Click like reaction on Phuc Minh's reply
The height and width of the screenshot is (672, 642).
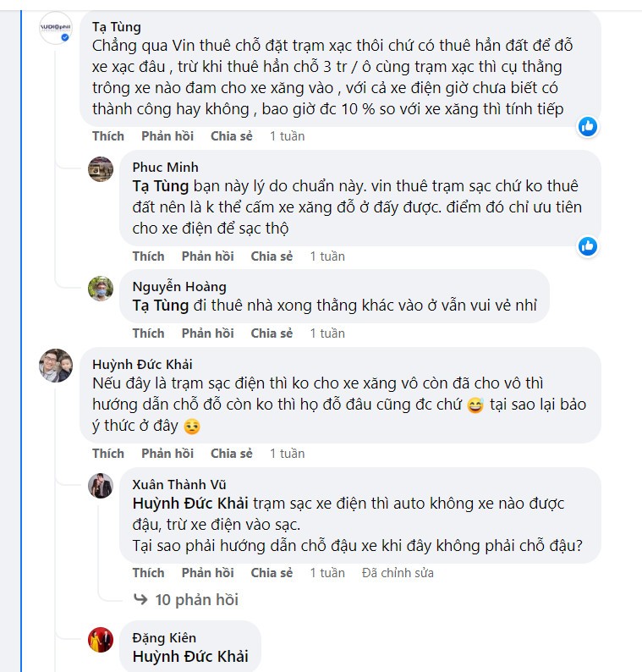(588, 246)
